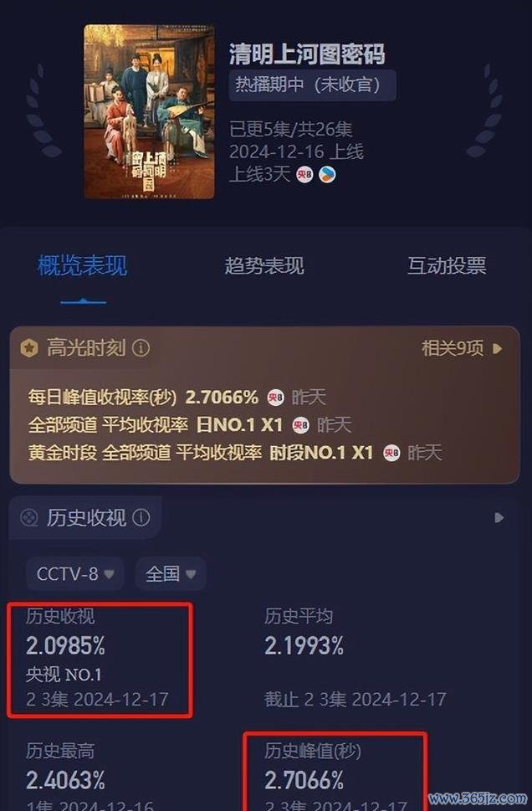Expand 历史收视 section with right arrow
532x811 pixels.
pyautogui.click(x=499, y=518)
